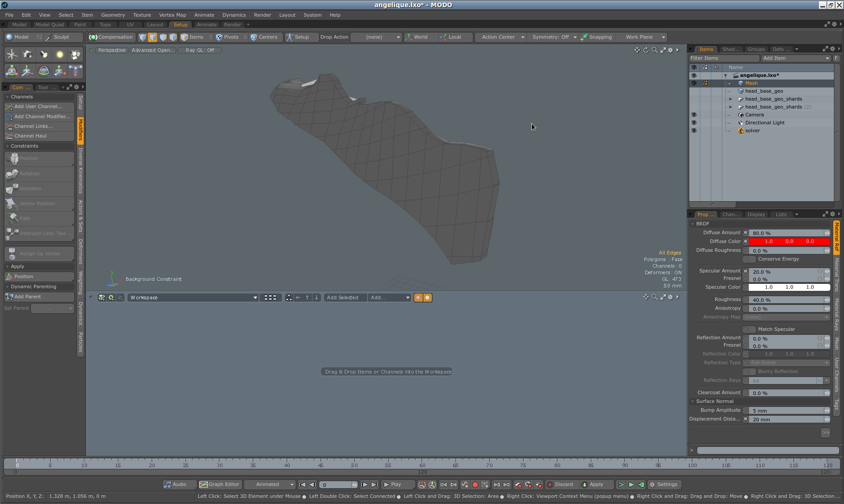This screenshot has height=504, width=844.
Task: Collapse angelique.lxo scene tree
Action: tap(725, 76)
